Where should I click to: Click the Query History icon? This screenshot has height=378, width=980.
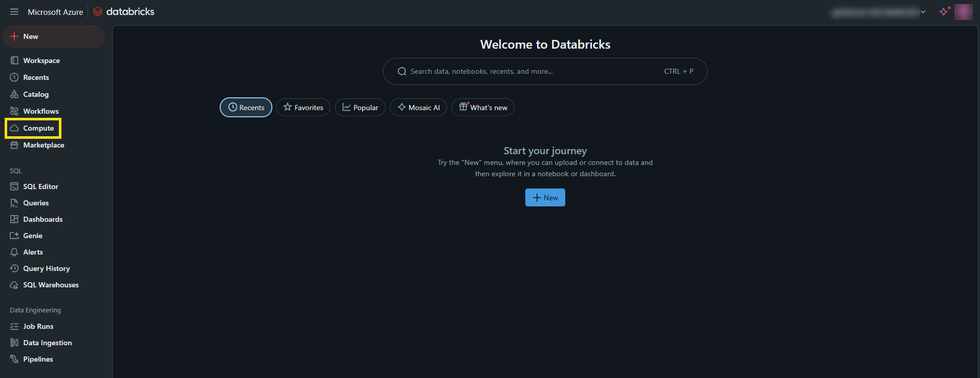tap(14, 268)
